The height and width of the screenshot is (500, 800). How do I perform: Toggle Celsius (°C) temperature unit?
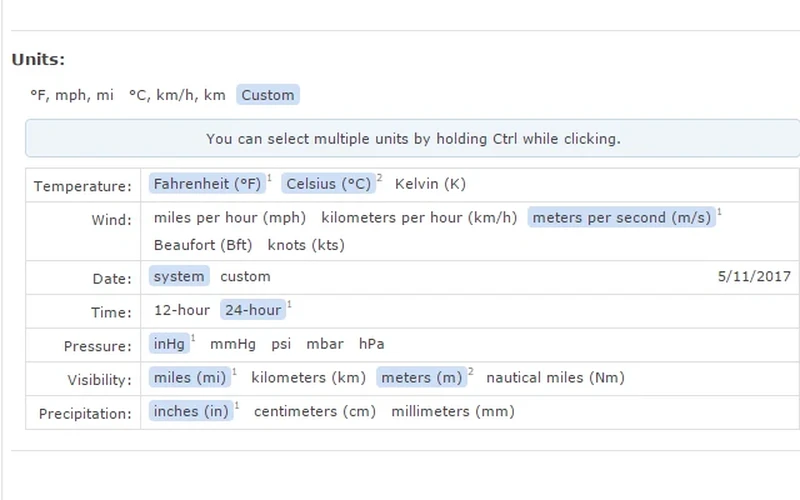(329, 184)
